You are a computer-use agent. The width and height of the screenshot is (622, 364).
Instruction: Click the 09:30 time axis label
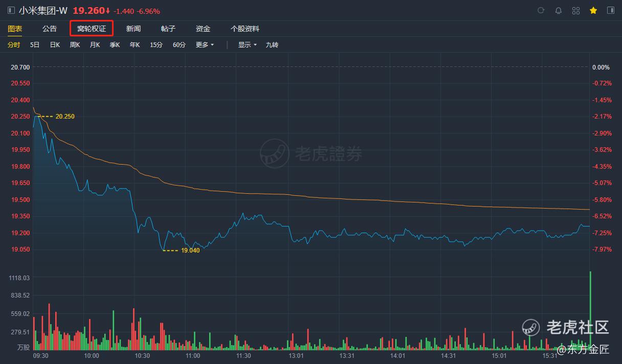[41, 356]
